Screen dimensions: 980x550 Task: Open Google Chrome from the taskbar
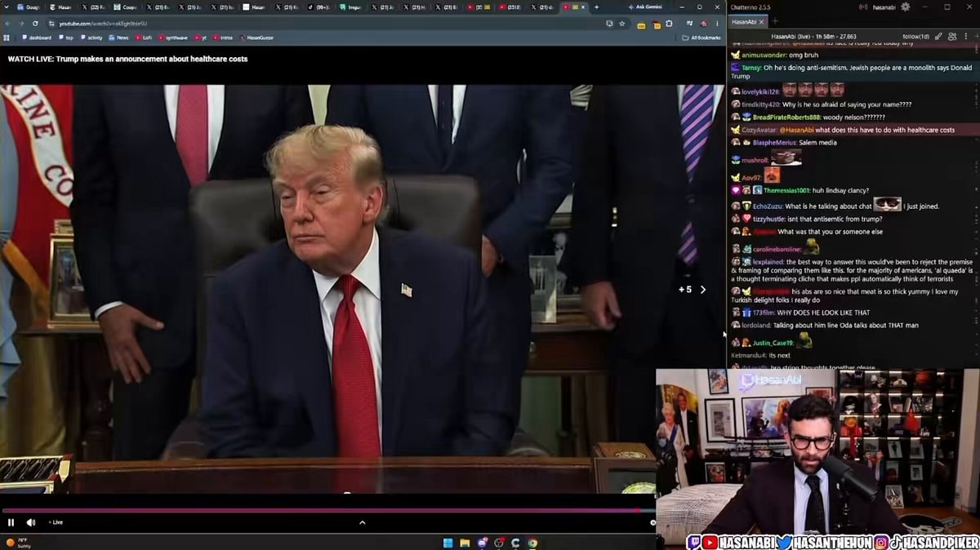[x=532, y=542]
